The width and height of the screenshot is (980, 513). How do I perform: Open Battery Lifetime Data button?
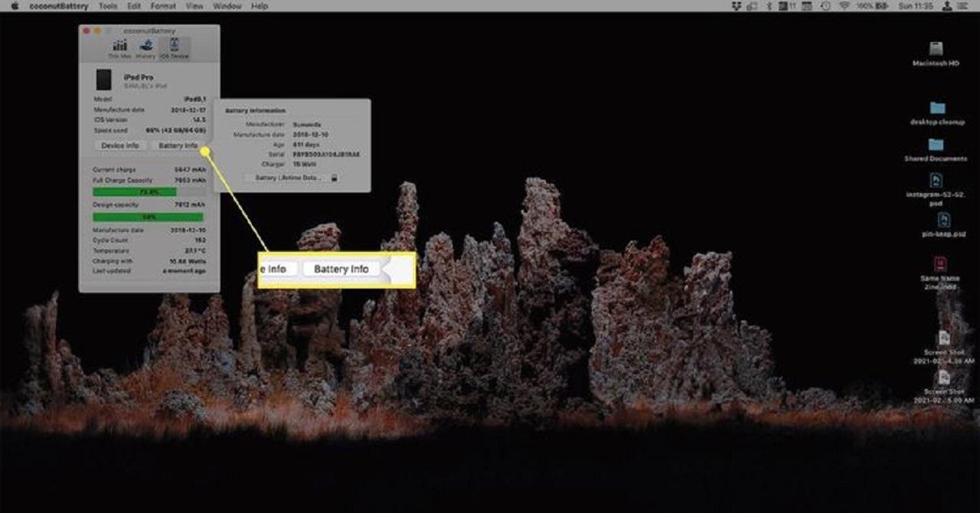click(288, 178)
